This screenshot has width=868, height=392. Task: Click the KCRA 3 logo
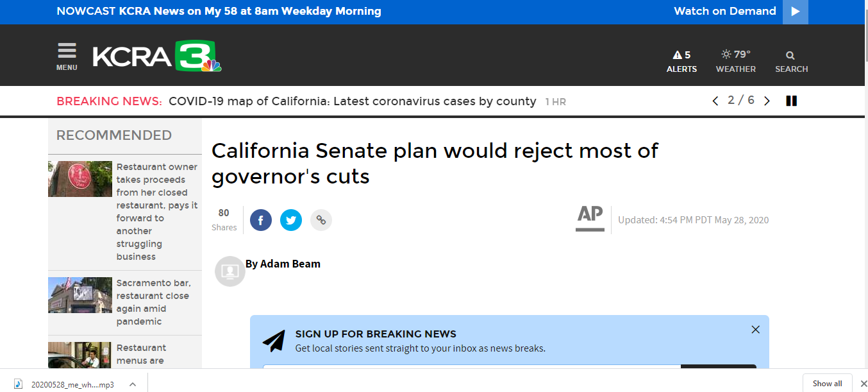157,56
